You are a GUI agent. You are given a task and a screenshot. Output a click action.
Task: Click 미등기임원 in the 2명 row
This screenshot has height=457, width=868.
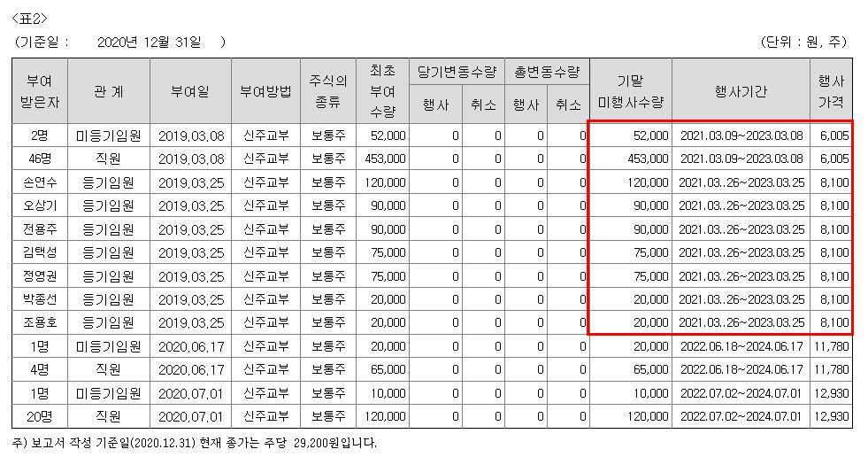(109, 136)
